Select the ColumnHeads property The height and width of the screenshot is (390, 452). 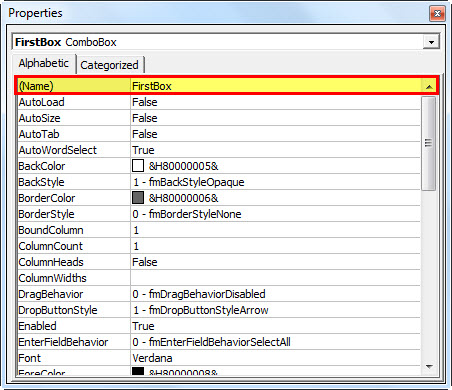tap(51, 262)
